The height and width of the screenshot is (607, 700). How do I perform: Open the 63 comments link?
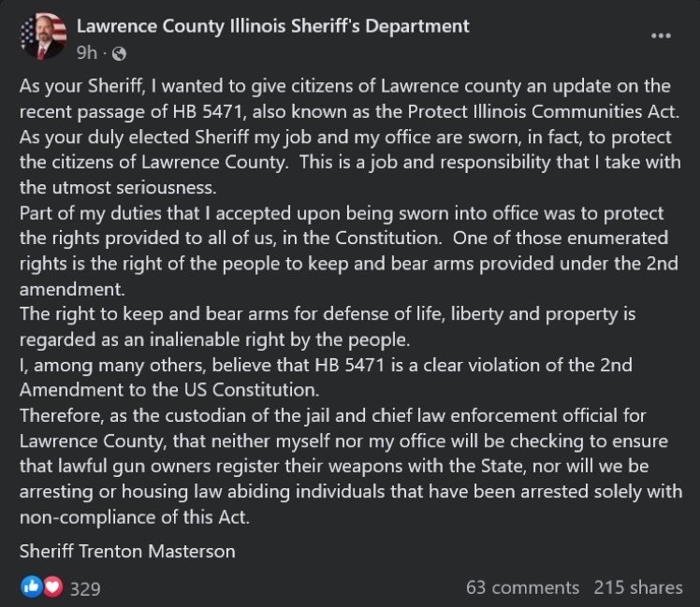point(522,587)
